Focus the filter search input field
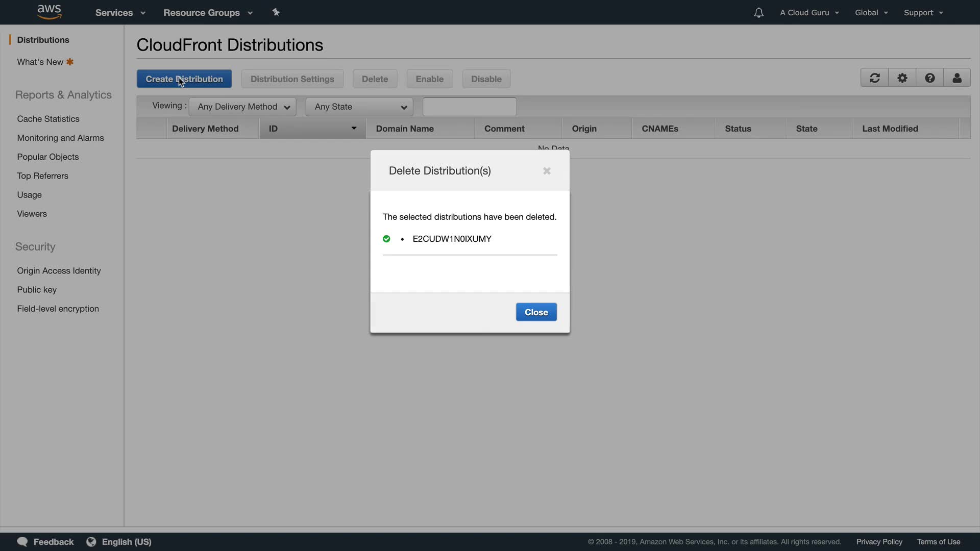 pyautogui.click(x=469, y=107)
